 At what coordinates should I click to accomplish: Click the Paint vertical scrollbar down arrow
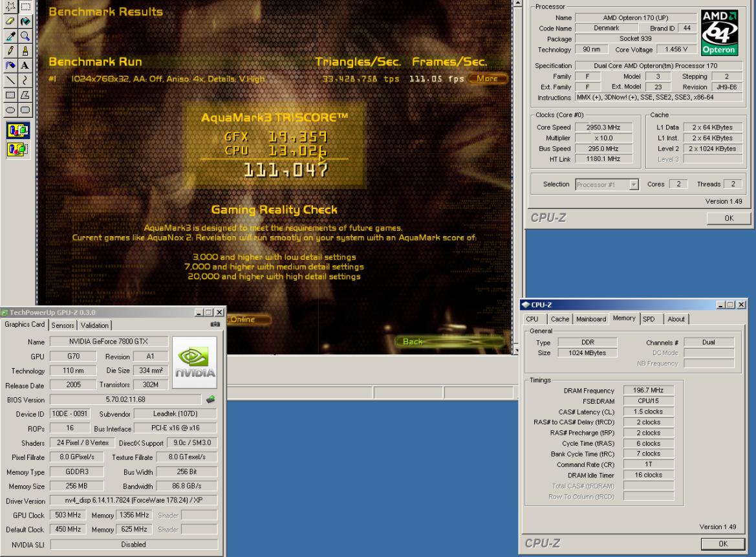point(518,350)
